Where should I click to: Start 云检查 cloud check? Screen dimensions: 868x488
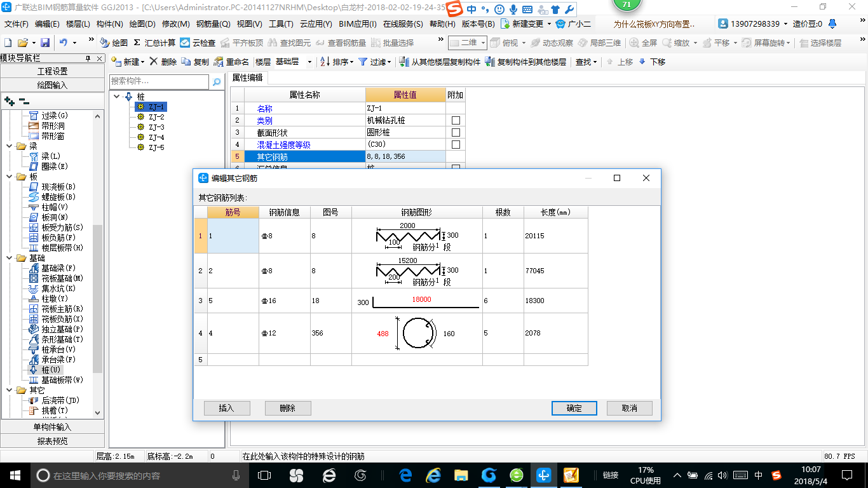click(x=198, y=43)
